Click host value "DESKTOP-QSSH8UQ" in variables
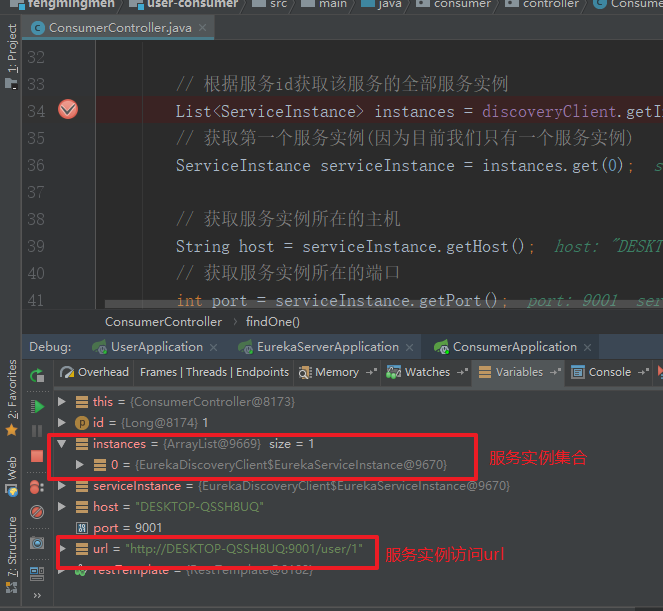Image resolution: width=663 pixels, height=611 pixels. 200,507
